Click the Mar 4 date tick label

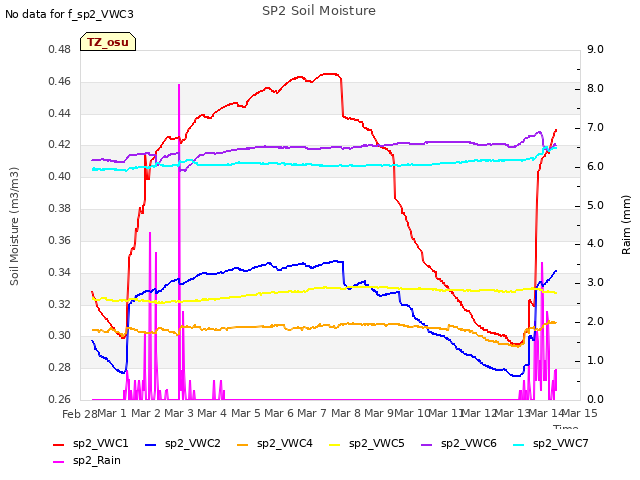212,413
